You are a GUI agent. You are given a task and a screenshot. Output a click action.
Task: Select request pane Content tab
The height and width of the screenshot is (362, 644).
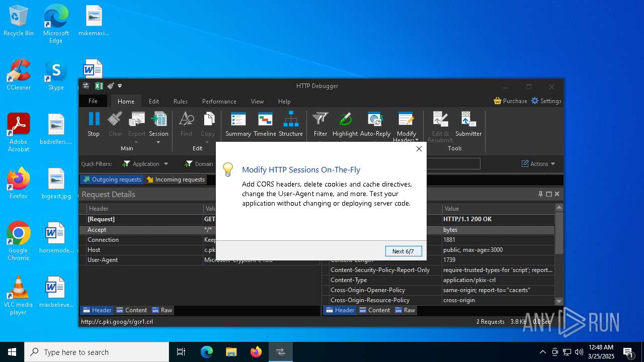click(x=131, y=310)
